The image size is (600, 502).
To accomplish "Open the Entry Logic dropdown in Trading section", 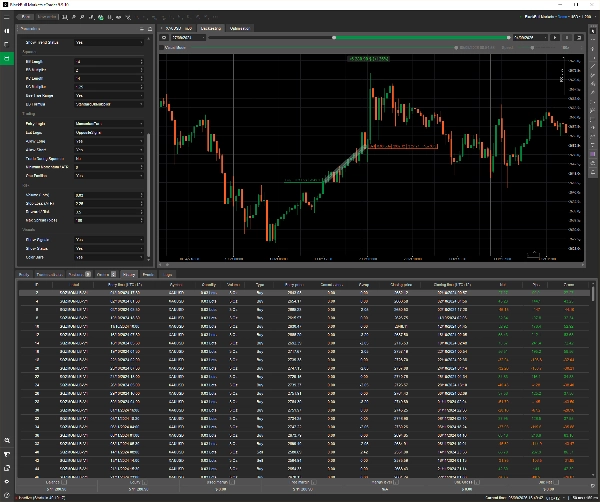I will click(109, 124).
